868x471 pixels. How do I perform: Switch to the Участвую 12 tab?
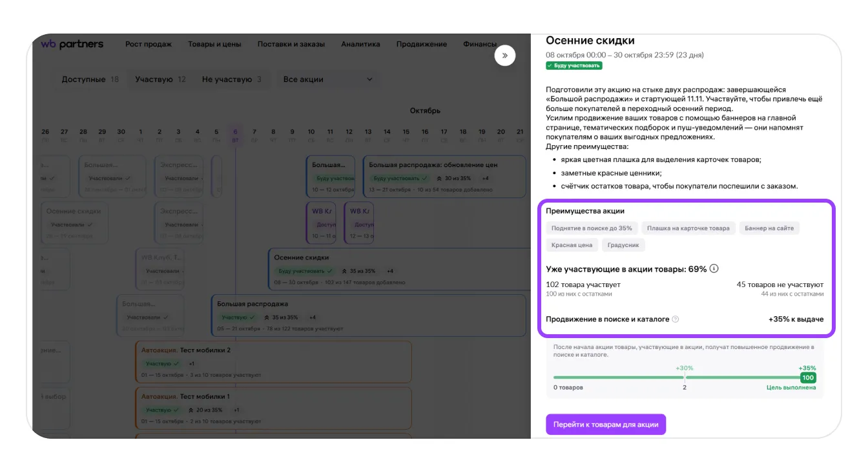(160, 79)
